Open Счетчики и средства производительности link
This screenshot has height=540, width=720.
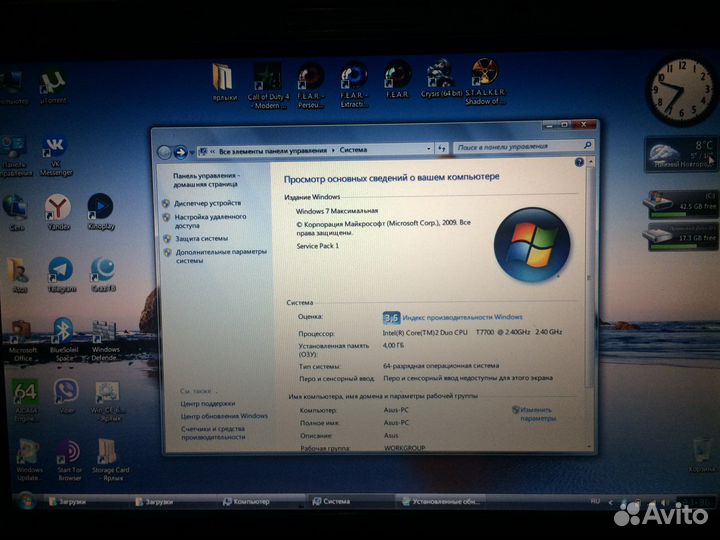213,433
